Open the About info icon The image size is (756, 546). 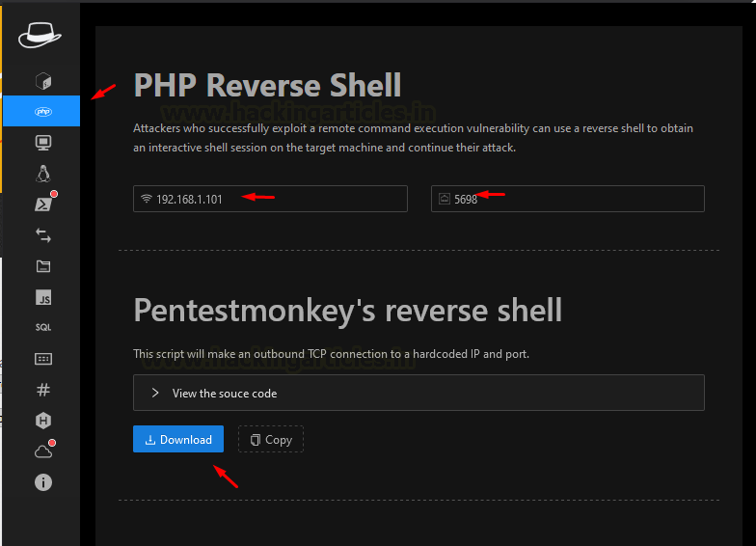[x=43, y=482]
